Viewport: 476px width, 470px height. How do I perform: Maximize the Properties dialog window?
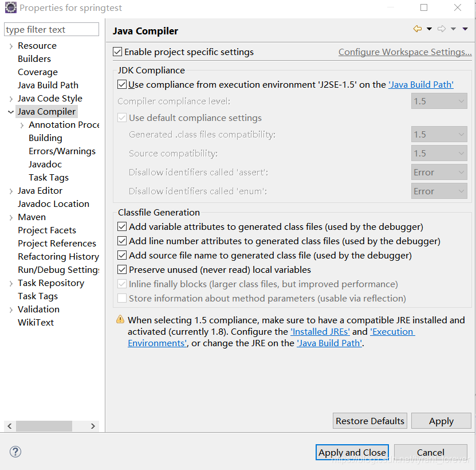point(424,7)
